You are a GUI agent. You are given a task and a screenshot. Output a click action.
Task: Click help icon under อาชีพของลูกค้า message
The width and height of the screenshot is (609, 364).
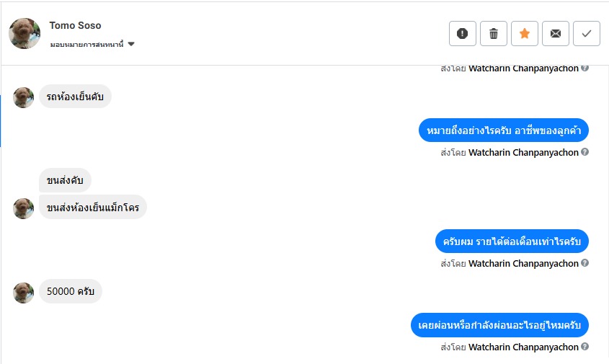(585, 152)
